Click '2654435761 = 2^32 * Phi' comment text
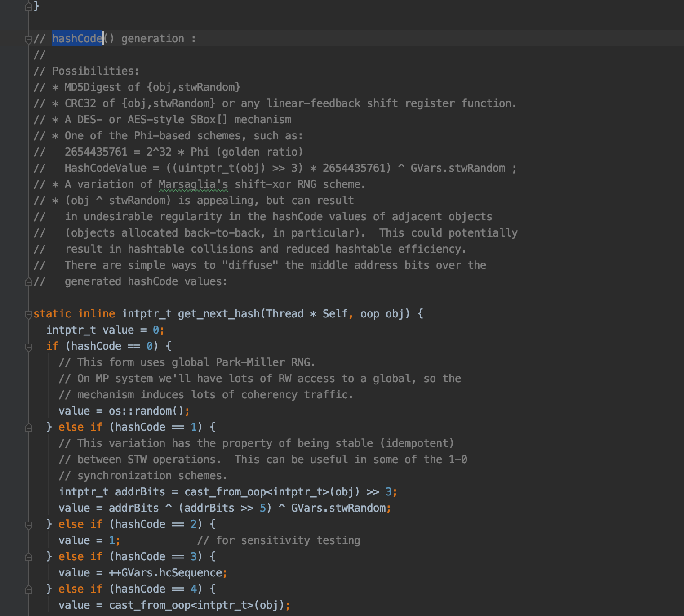This screenshot has width=684, height=616. [x=137, y=152]
